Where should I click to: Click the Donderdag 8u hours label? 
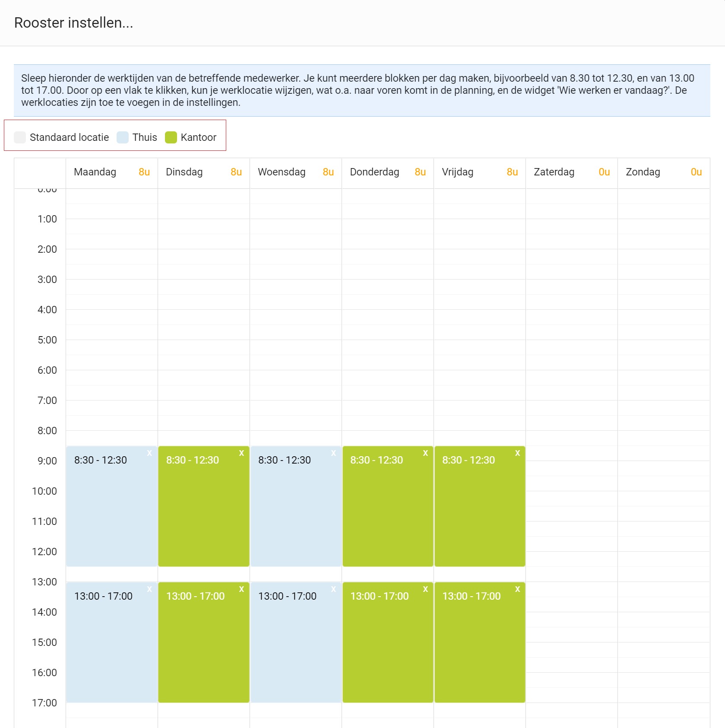[420, 172]
